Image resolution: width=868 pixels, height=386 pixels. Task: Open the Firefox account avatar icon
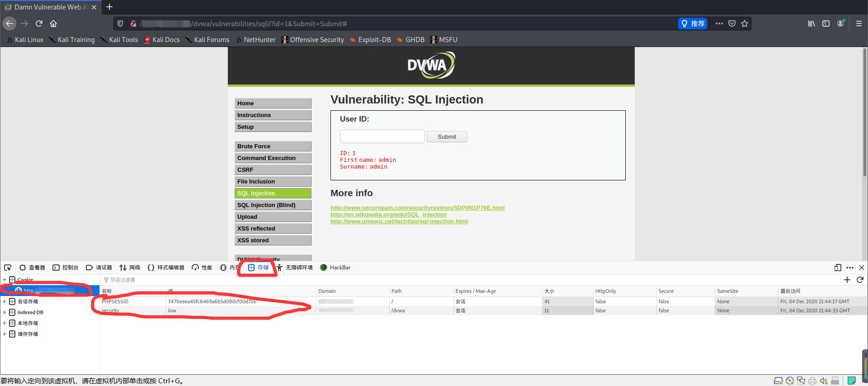840,24
